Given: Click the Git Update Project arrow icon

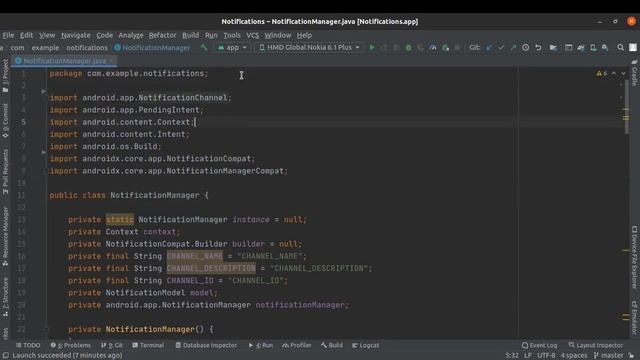Looking at the screenshot, I should pos(489,48).
